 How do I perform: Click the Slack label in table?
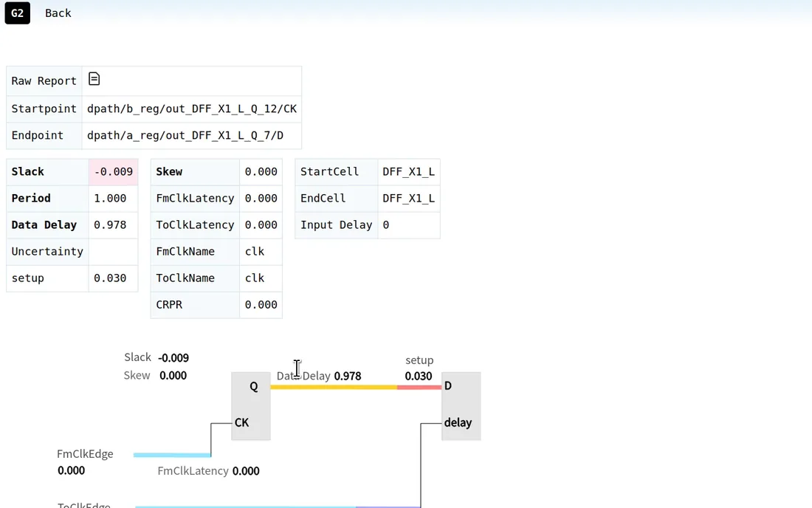pos(47,172)
